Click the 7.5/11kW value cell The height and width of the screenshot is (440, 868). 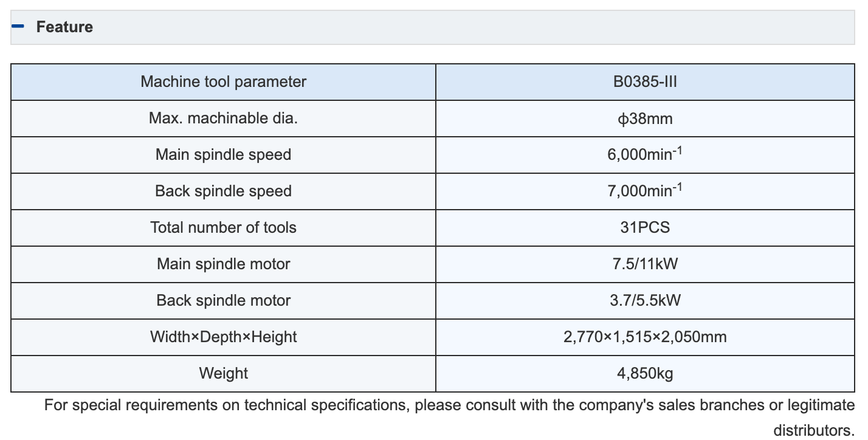645,264
